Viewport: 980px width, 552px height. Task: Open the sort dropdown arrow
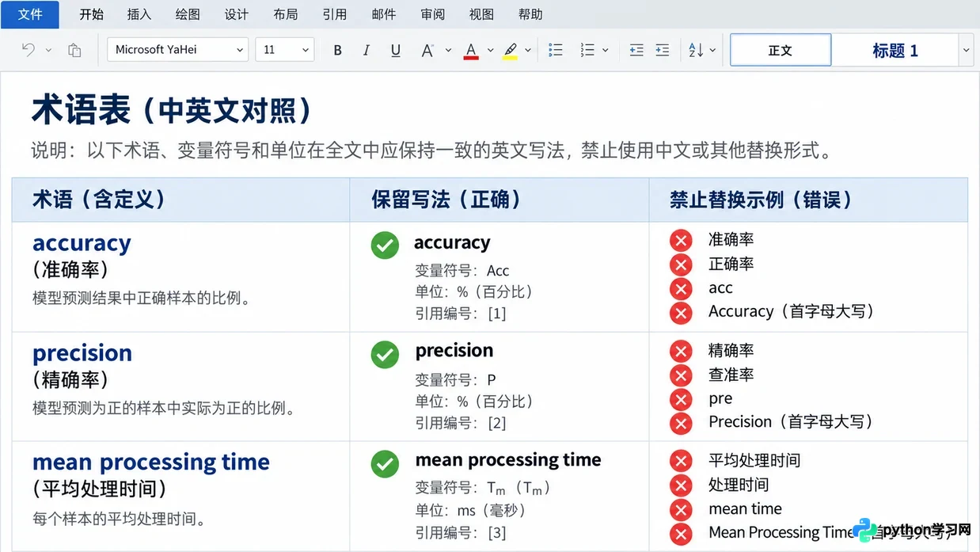712,50
